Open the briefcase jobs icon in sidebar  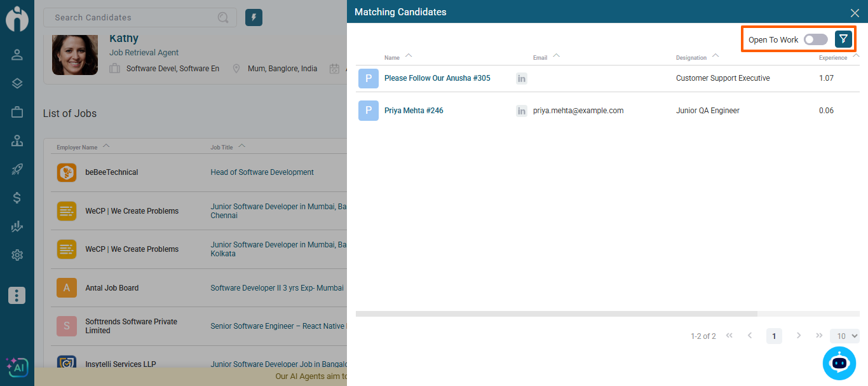(x=17, y=112)
